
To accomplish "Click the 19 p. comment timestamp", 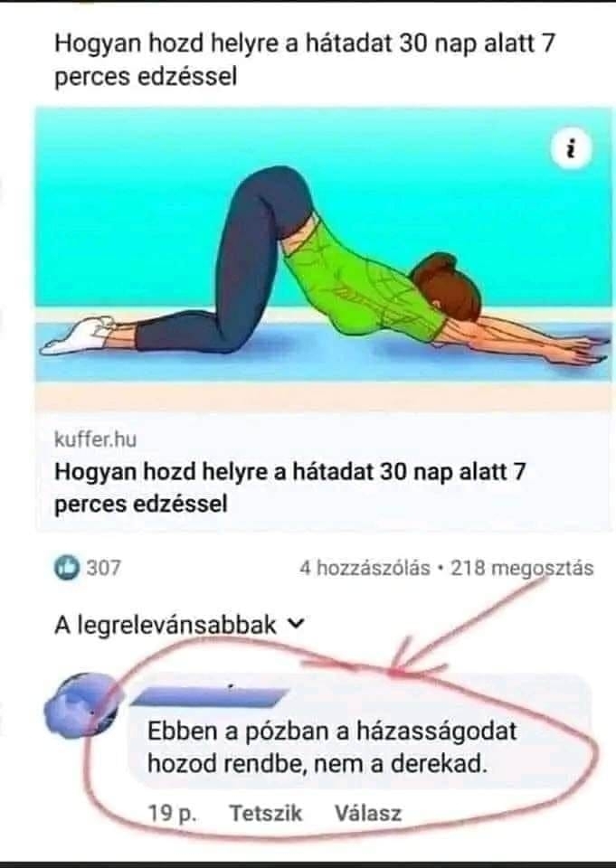I will pyautogui.click(x=172, y=814).
